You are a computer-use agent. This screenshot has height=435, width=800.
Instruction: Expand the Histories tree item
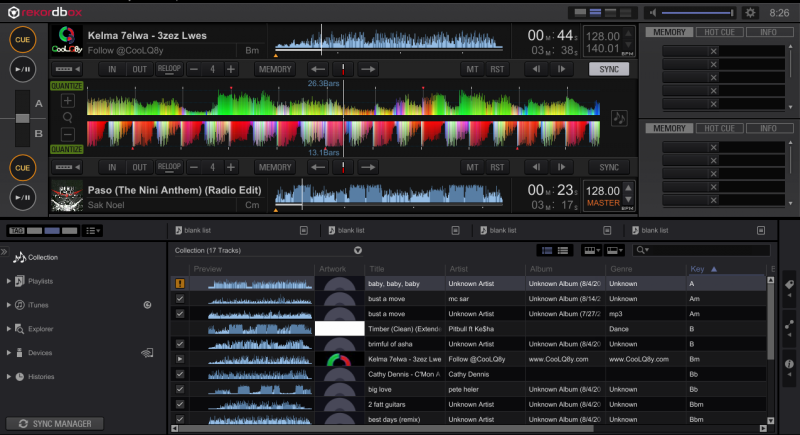tap(9, 376)
